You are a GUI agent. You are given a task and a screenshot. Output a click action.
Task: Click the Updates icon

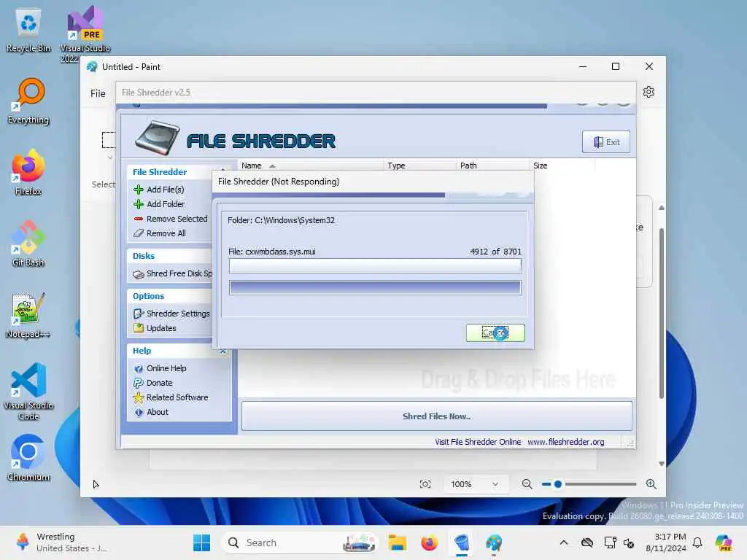139,328
